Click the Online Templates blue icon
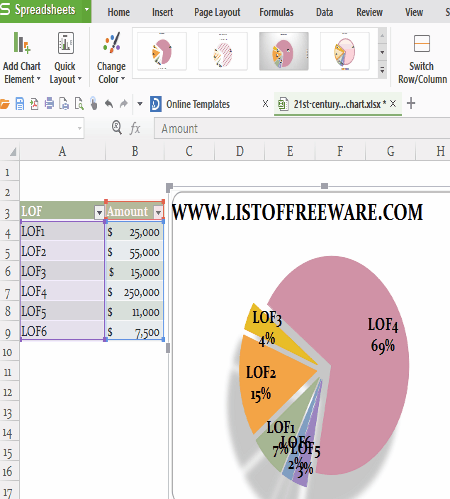This screenshot has height=499, width=450. (156, 104)
